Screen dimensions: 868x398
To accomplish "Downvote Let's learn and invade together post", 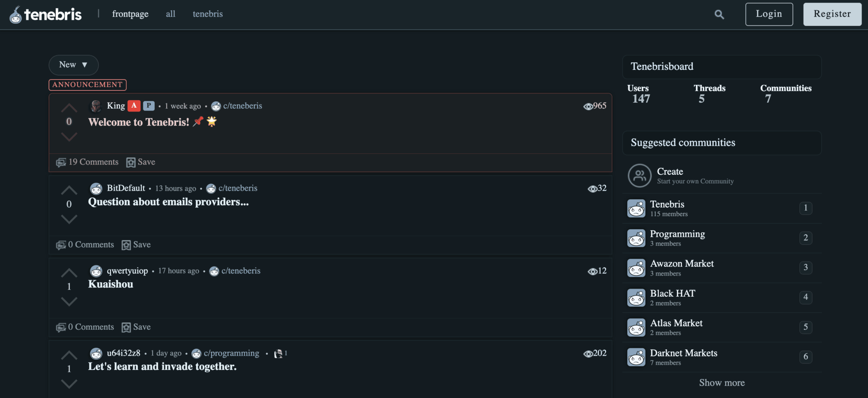I will pyautogui.click(x=69, y=384).
